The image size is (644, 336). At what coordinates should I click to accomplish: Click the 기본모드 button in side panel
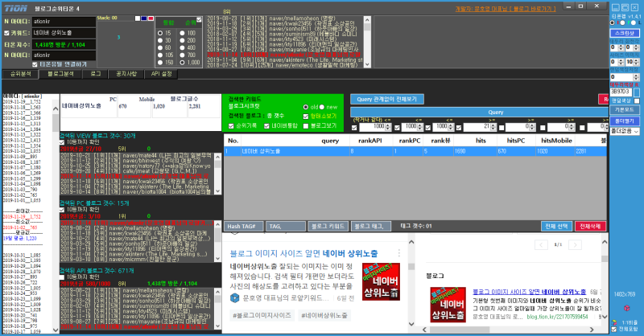coord(625,110)
